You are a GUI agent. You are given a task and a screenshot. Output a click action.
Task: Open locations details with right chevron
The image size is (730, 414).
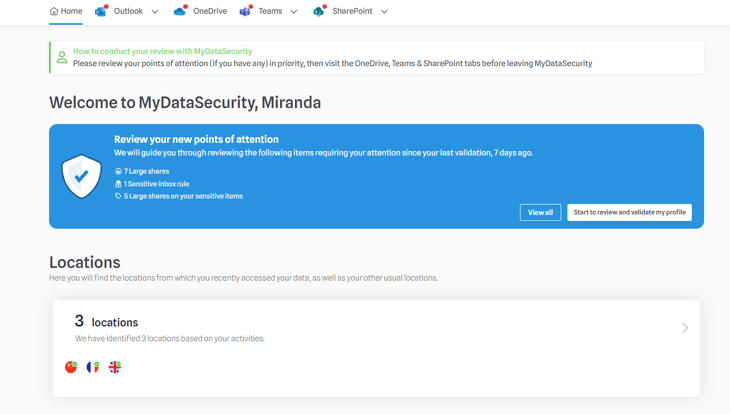click(685, 328)
